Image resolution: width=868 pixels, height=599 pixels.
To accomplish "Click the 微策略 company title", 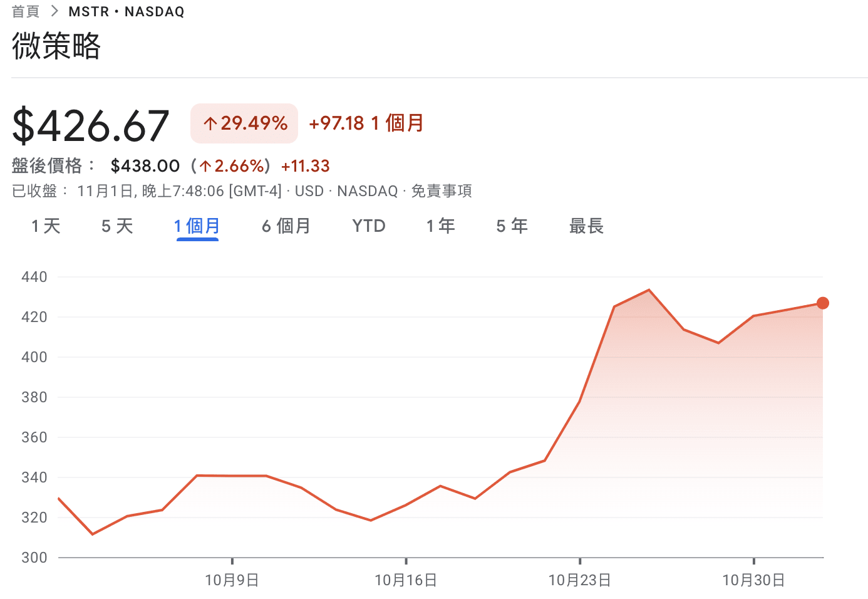I will pos(56,46).
